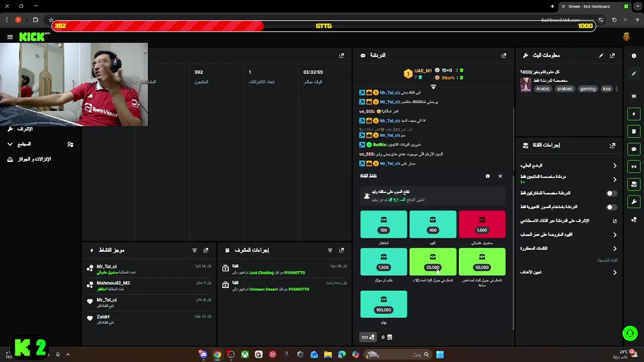Click the ksa stream tag
The height and width of the screenshot is (362, 644).
[x=607, y=89]
